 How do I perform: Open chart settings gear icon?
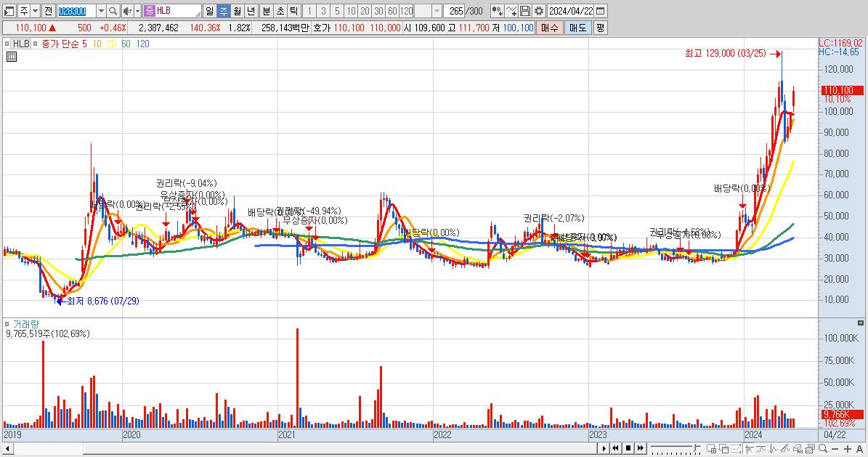click(539, 11)
